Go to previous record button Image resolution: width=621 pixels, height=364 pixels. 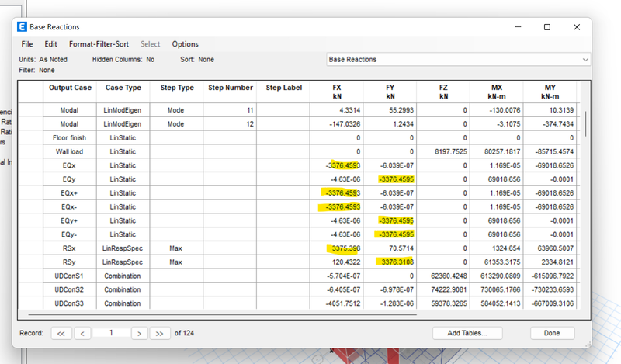coord(82,334)
